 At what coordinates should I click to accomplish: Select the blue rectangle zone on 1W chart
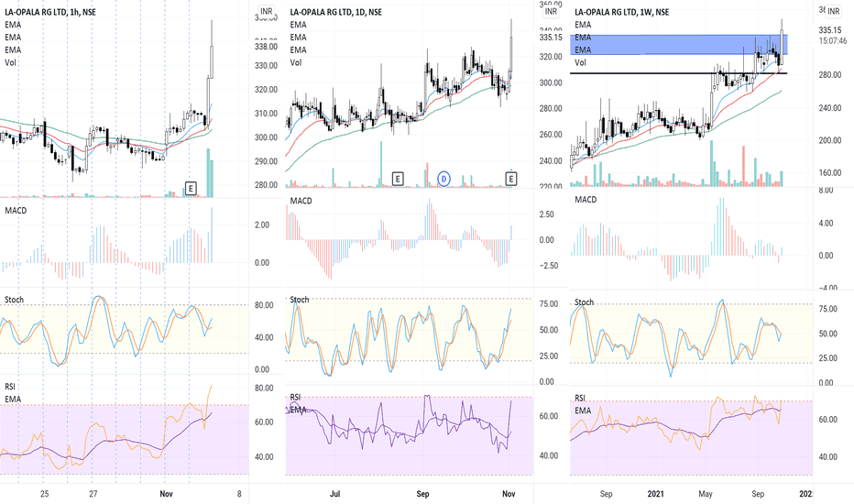tap(679, 45)
